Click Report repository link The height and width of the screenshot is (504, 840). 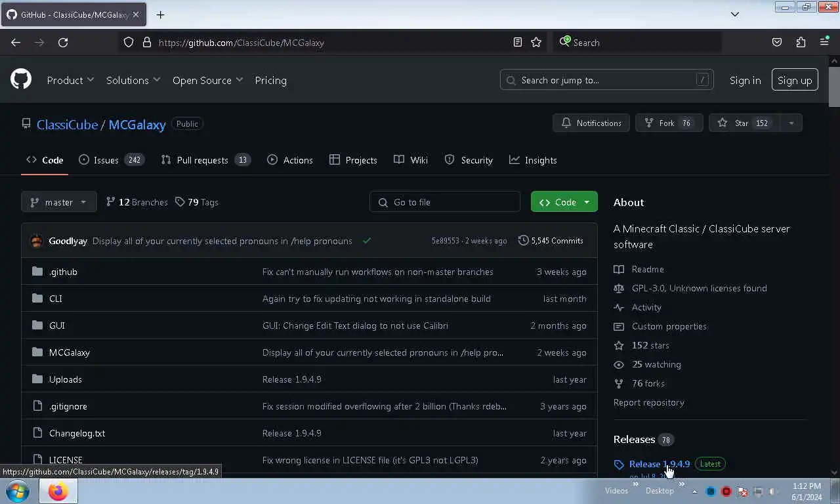(x=648, y=402)
